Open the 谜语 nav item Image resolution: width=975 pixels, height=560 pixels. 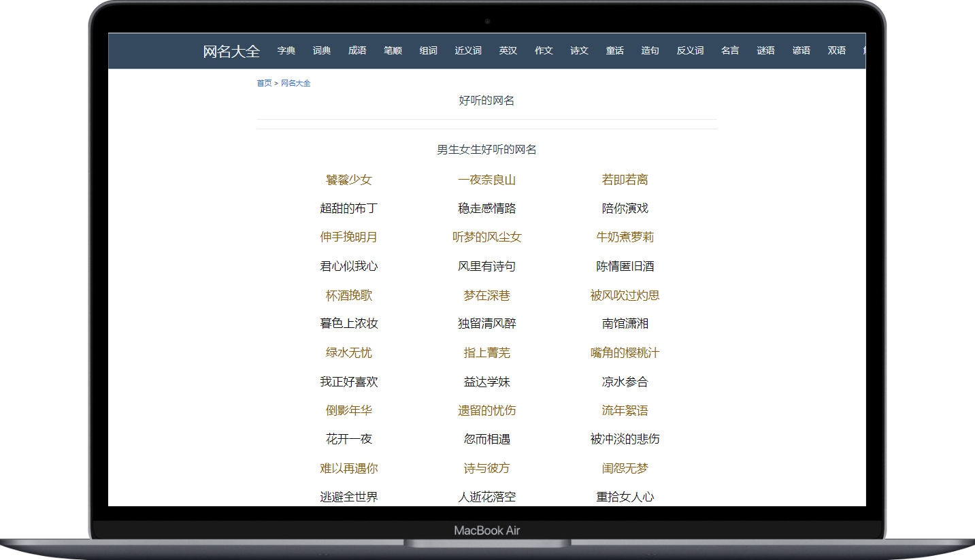[765, 50]
